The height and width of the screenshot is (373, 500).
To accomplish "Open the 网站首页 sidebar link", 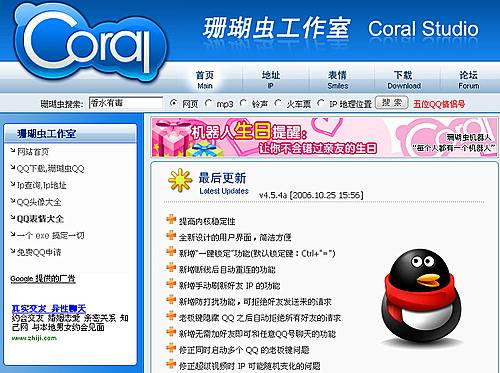I will point(33,152).
